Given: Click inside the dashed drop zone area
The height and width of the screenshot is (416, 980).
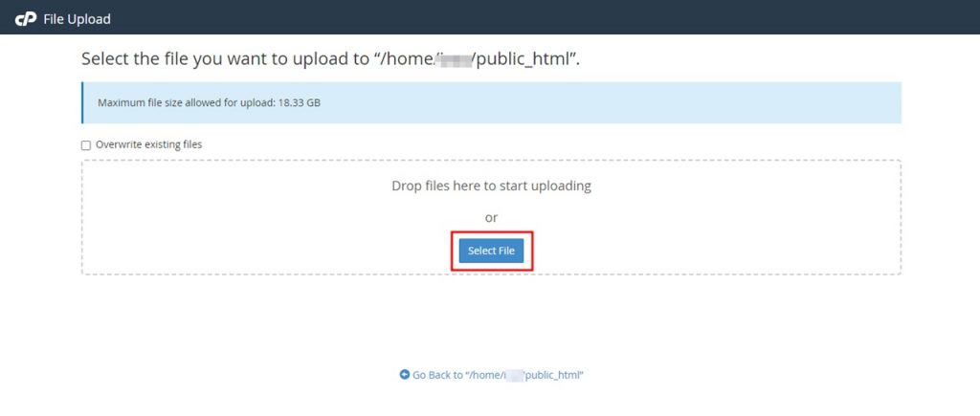Looking at the screenshot, I should coord(239,230).
